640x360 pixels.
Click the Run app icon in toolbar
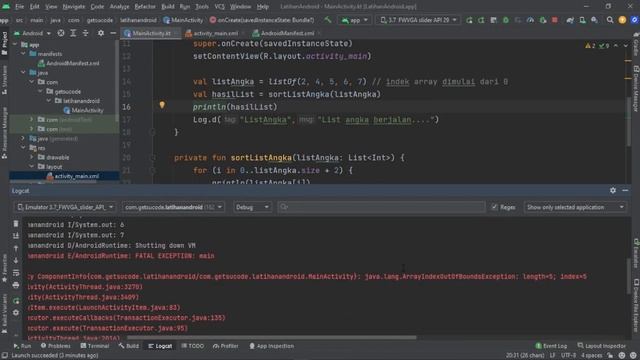[469, 20]
